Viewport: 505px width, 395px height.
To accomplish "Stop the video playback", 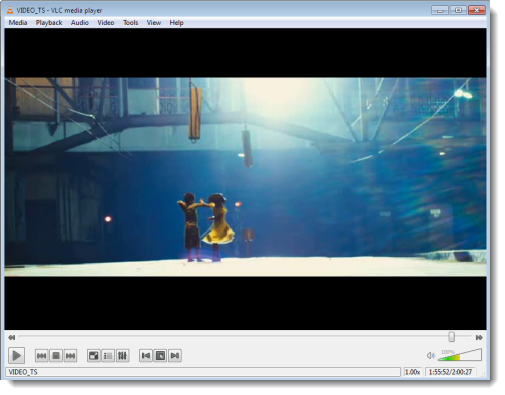I will 56,356.
